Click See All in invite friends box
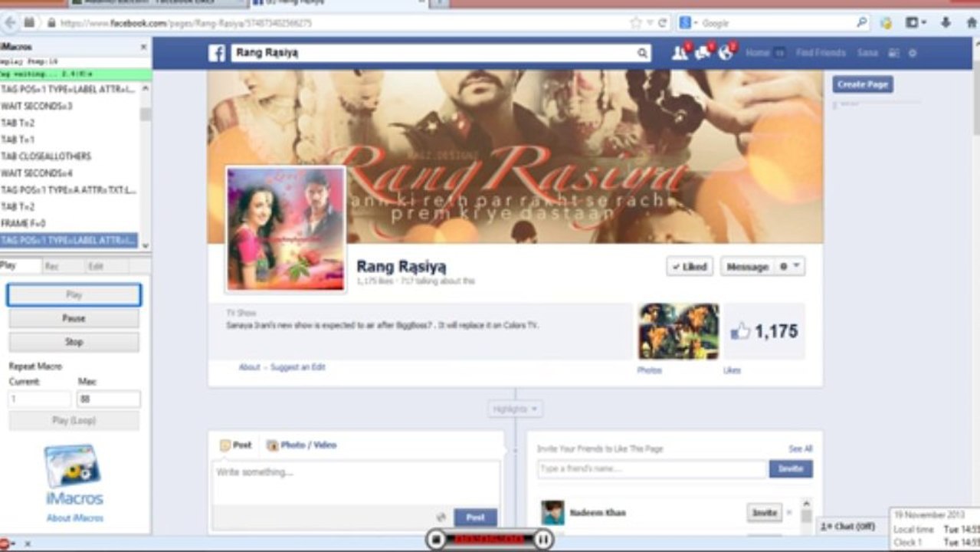 tap(801, 449)
